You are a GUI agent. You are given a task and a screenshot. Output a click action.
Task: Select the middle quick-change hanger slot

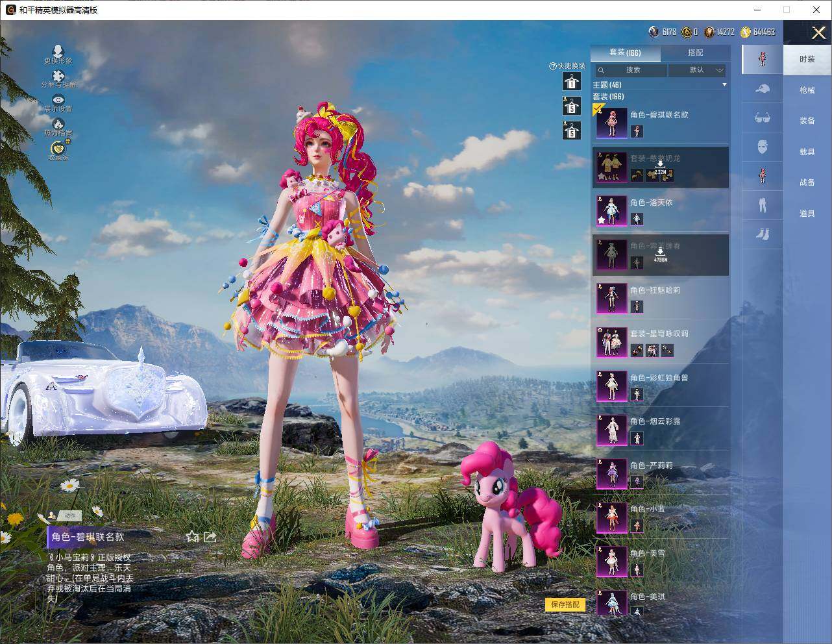click(571, 106)
